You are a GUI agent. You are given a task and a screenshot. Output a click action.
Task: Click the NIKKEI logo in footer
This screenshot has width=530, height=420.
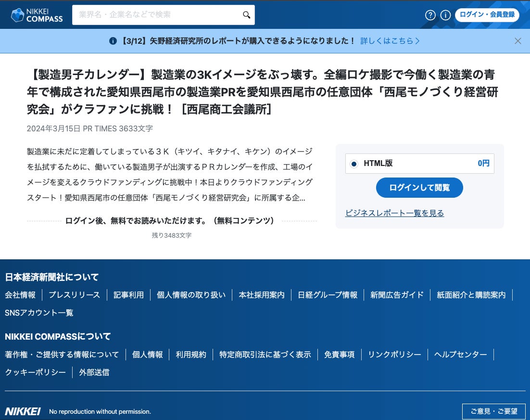(x=23, y=411)
